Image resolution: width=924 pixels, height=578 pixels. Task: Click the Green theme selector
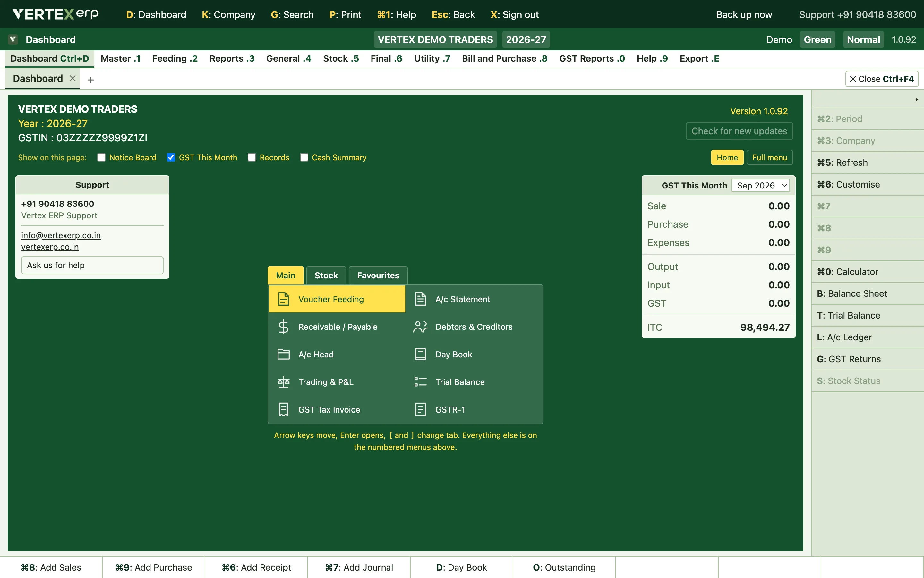coord(817,39)
